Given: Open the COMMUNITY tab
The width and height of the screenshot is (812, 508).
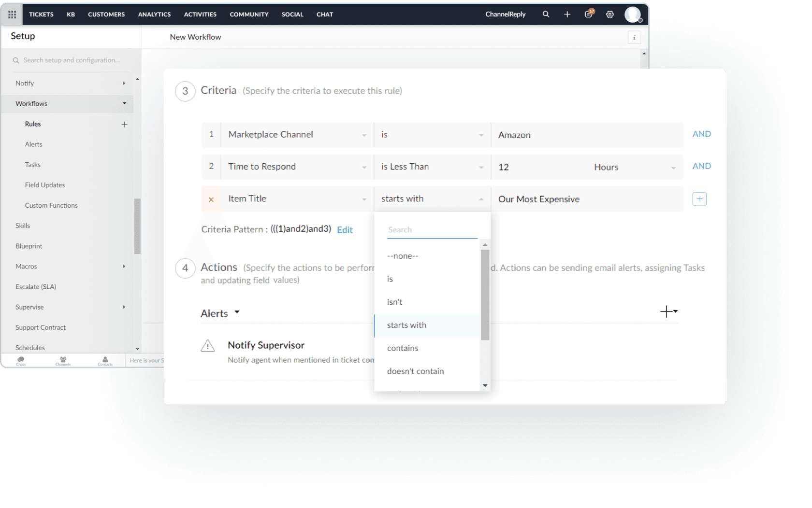Looking at the screenshot, I should tap(249, 14).
